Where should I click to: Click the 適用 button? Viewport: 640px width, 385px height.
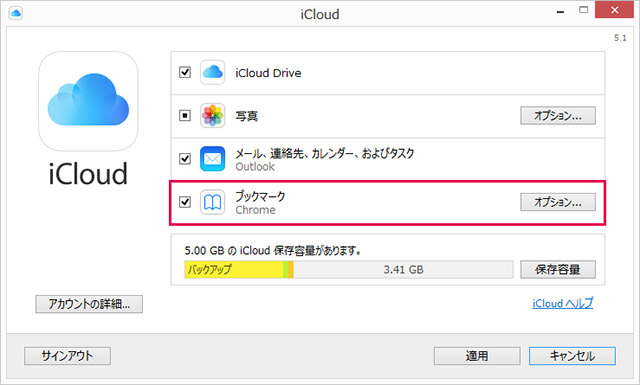point(477,356)
